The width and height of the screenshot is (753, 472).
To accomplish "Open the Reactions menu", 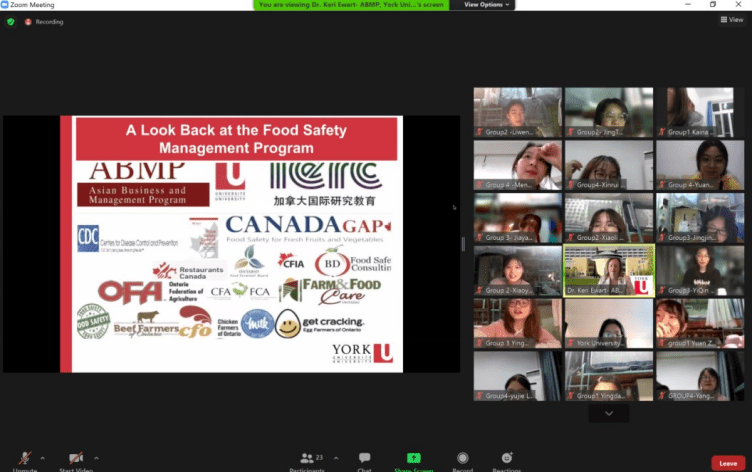I will point(507,459).
